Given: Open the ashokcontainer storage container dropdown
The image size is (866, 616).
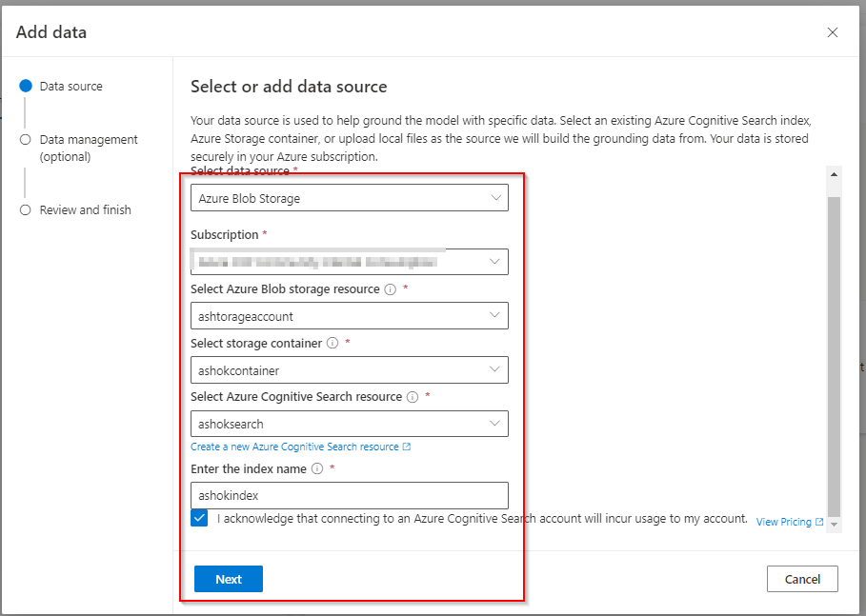Looking at the screenshot, I should [x=349, y=369].
